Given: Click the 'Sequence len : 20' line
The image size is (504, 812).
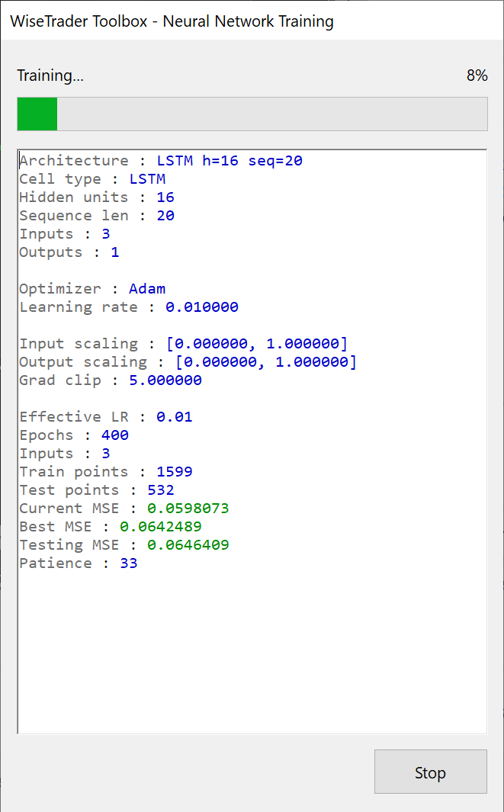Looking at the screenshot, I should point(98,216).
